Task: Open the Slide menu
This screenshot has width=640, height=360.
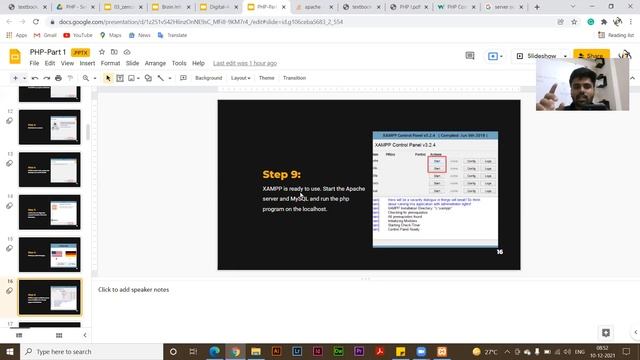Action: (132, 63)
